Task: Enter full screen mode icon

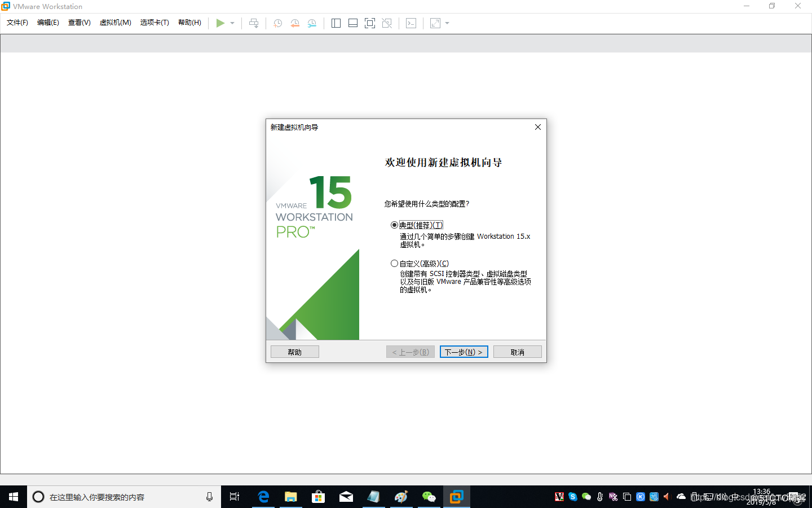Action: tap(369, 23)
